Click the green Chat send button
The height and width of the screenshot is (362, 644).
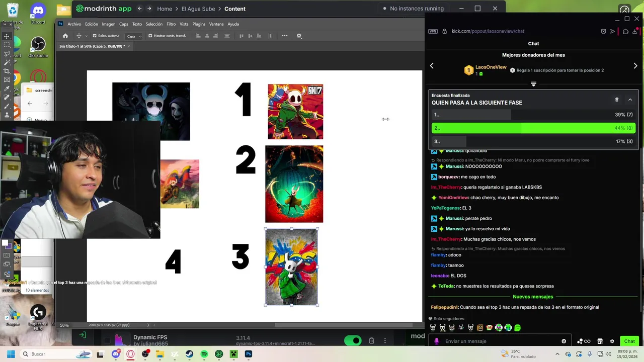click(629, 341)
